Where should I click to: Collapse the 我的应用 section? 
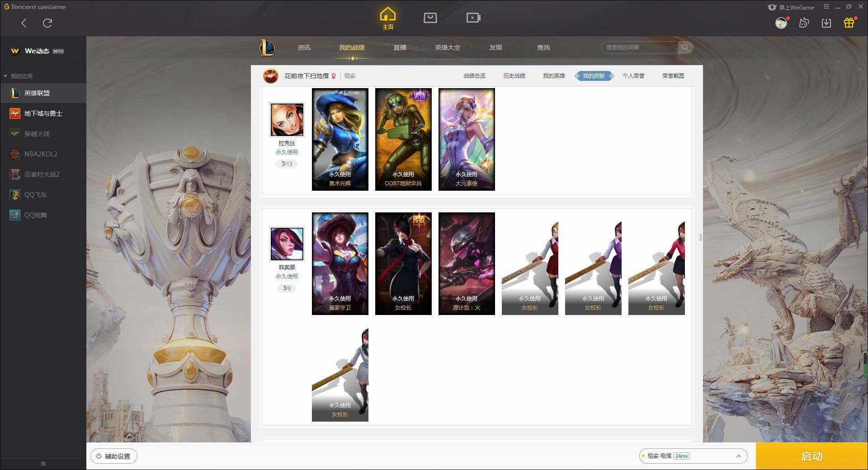(18, 76)
